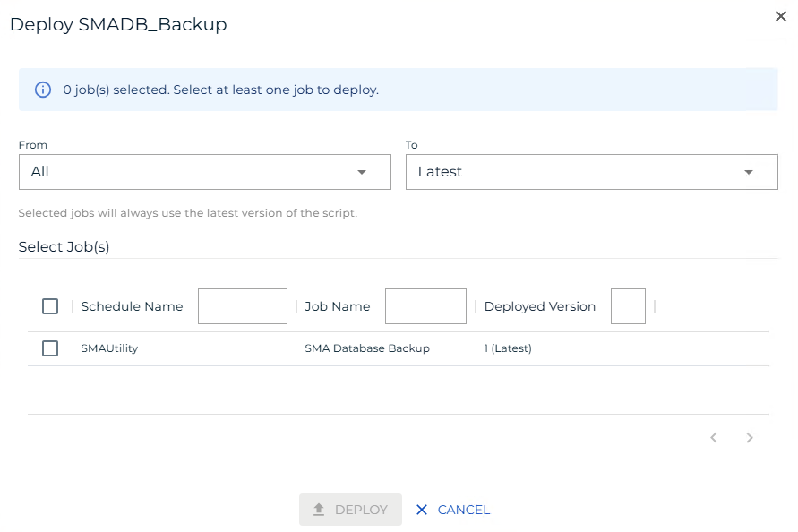This screenshot has width=798, height=532.
Task: Select the SMA Database Backup job cell
Action: [367, 348]
